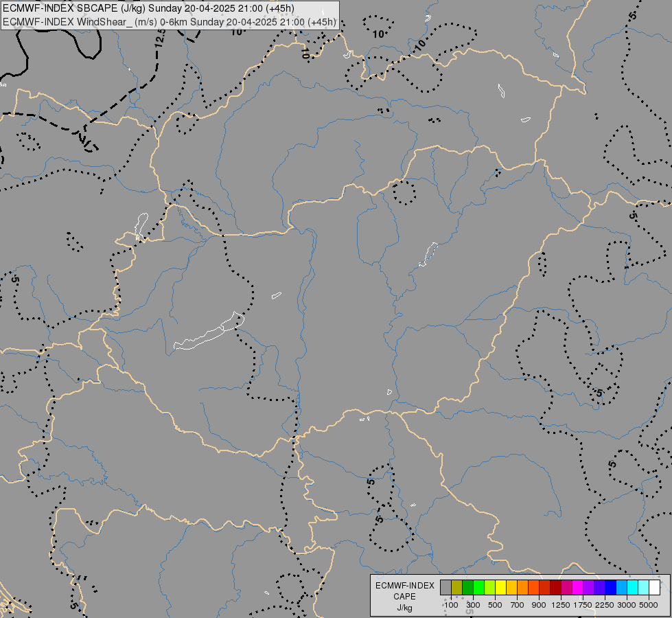
Task: Click the 2250 value under the legend
Action: coord(605,605)
